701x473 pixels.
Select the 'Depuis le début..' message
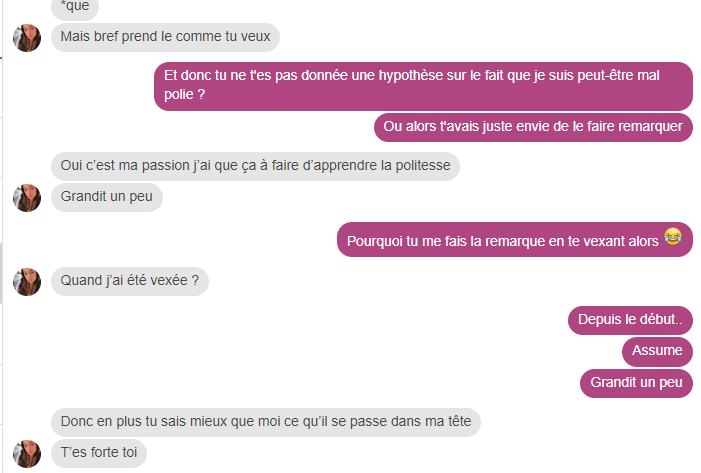tap(630, 320)
